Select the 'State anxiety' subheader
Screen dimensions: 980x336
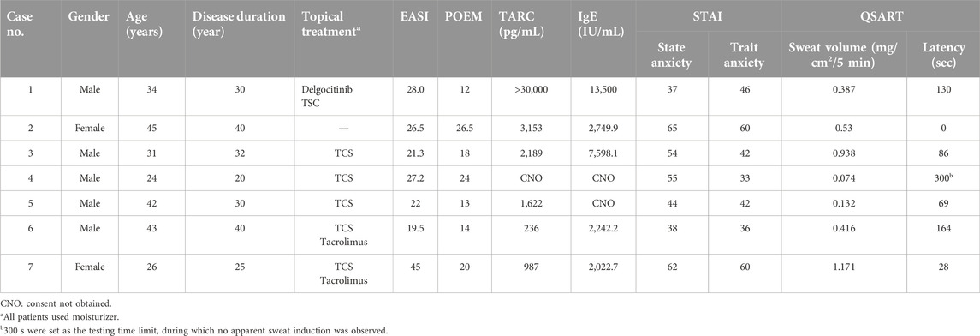click(x=672, y=56)
